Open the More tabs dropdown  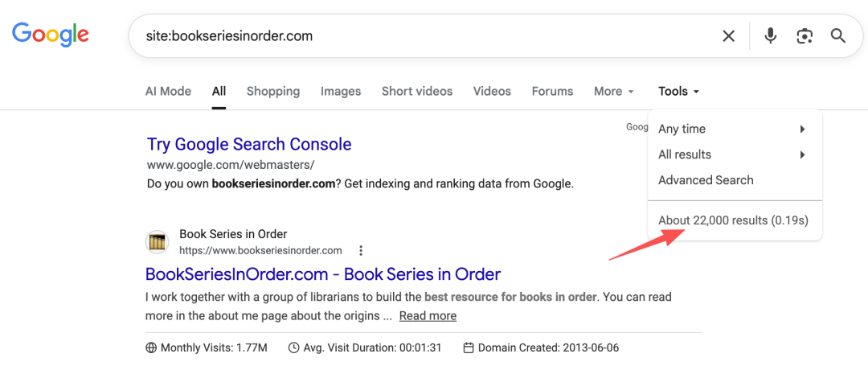[x=614, y=92]
